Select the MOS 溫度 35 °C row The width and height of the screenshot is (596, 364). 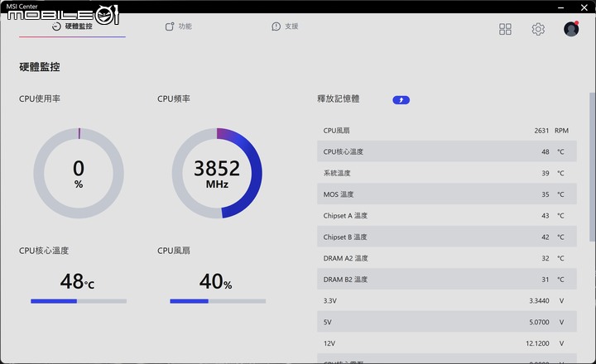click(x=447, y=194)
